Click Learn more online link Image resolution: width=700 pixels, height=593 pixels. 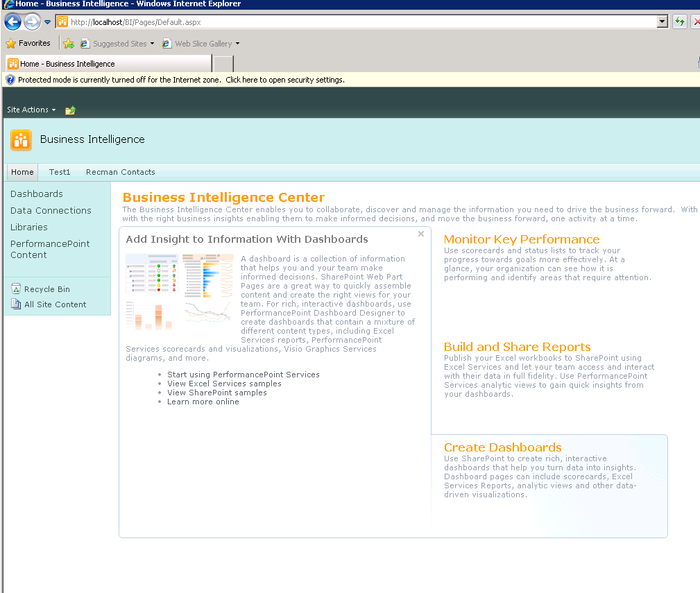coord(203,402)
